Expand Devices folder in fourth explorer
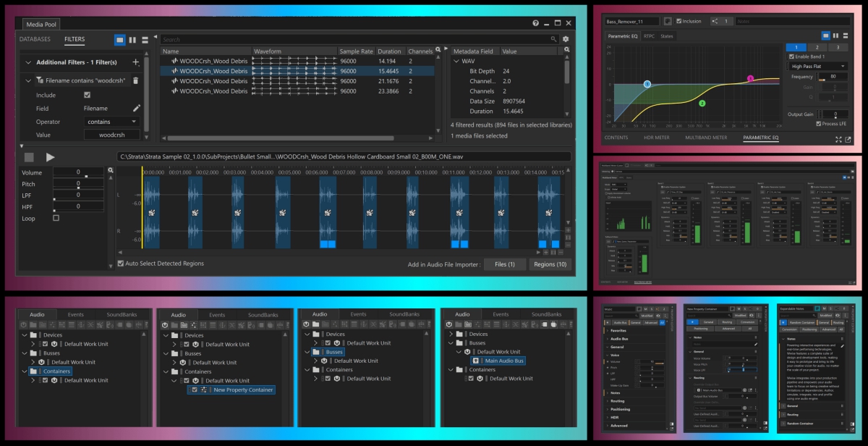The width and height of the screenshot is (868, 446). tap(450, 334)
